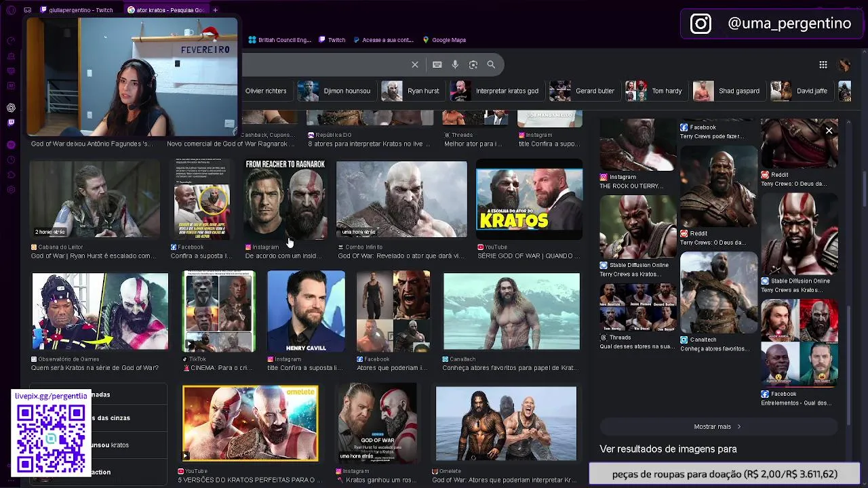The image size is (868, 488).
Task: Select the David jaffe suggestion chip
Action: click(x=800, y=91)
